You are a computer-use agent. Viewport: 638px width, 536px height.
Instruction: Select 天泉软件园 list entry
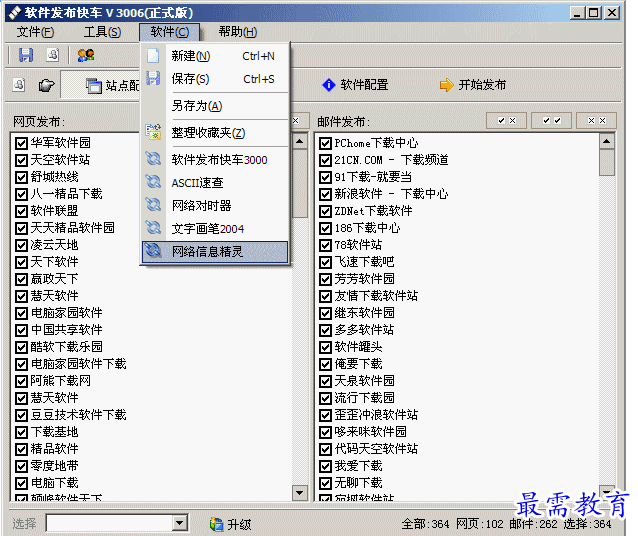(x=364, y=381)
